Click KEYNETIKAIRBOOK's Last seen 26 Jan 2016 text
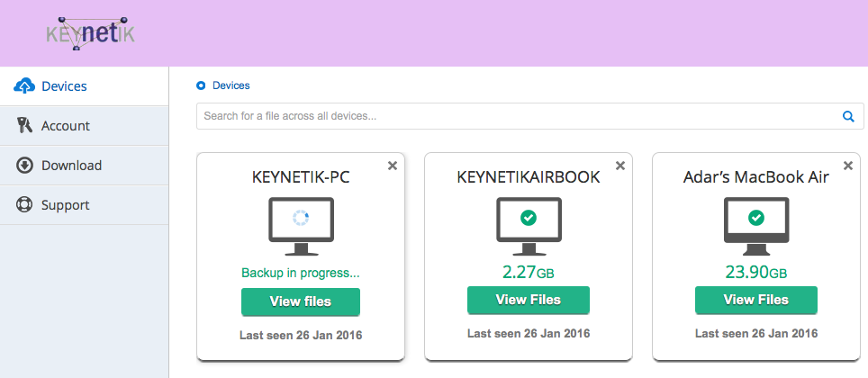Viewport: 868px width, 378px height. pyautogui.click(x=529, y=334)
